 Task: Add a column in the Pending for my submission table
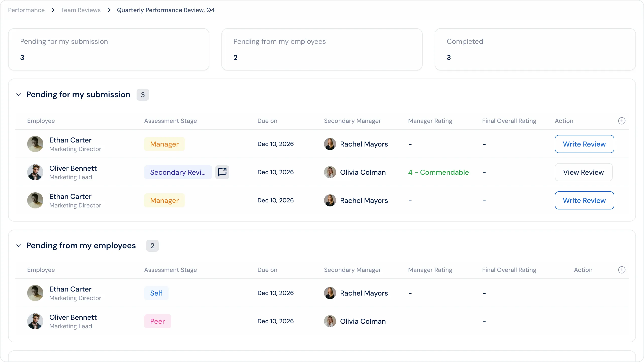(622, 121)
